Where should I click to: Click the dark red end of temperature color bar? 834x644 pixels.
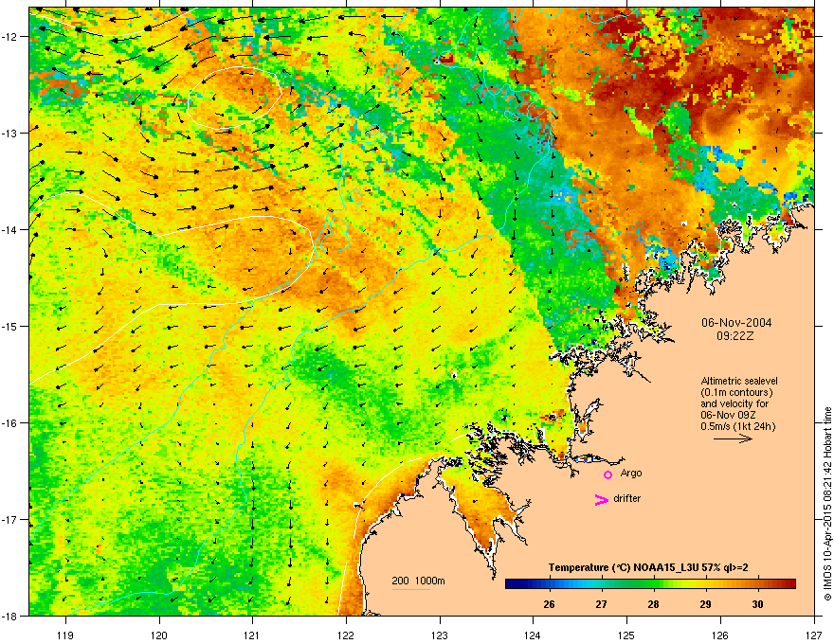coord(789,583)
